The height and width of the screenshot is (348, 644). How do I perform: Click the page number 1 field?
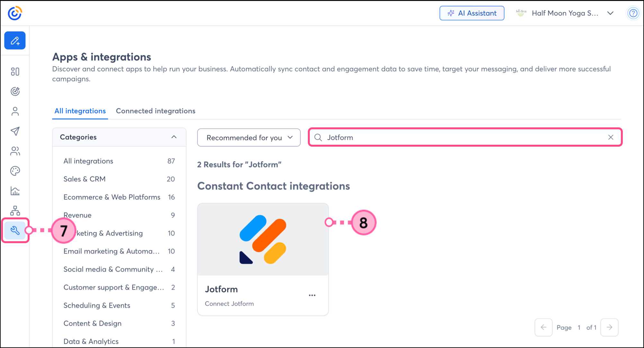(x=579, y=327)
